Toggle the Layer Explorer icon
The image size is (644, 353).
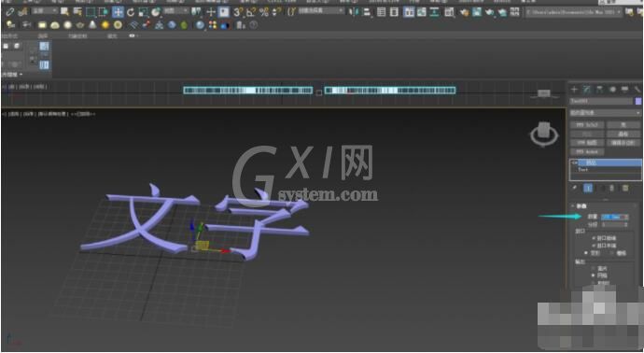click(394, 12)
